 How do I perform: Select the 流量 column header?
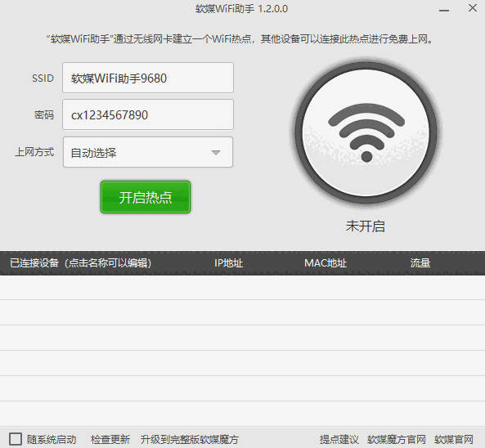click(420, 263)
